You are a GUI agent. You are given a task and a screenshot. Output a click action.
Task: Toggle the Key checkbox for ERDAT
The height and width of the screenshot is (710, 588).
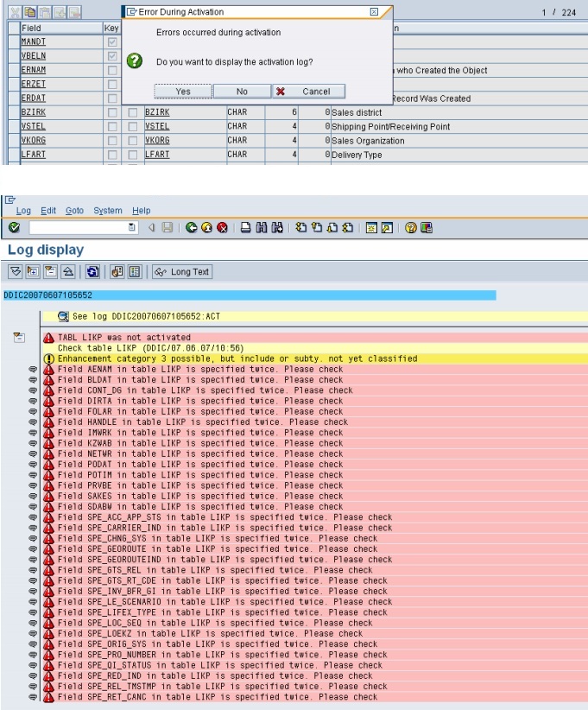click(x=112, y=98)
